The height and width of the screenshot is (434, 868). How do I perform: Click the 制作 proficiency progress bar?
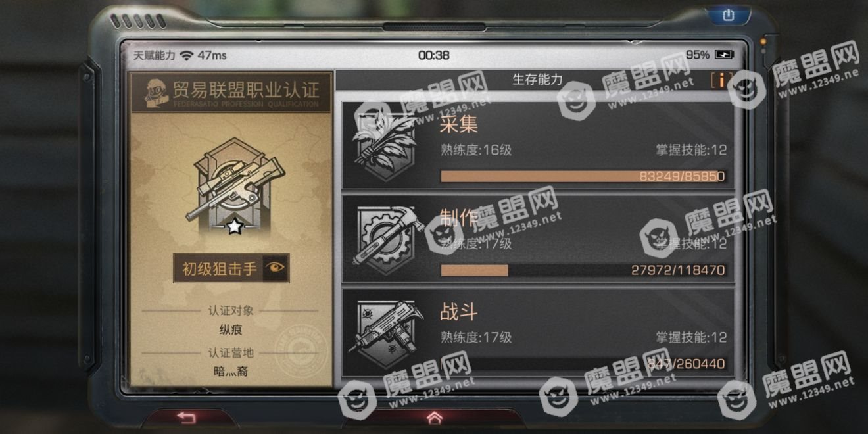point(583,270)
